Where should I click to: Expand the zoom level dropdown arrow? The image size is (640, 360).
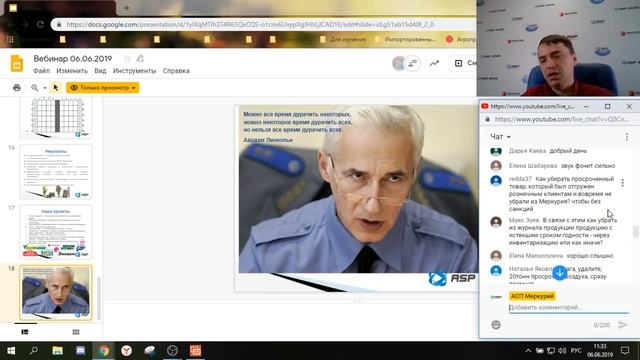pos(44,88)
